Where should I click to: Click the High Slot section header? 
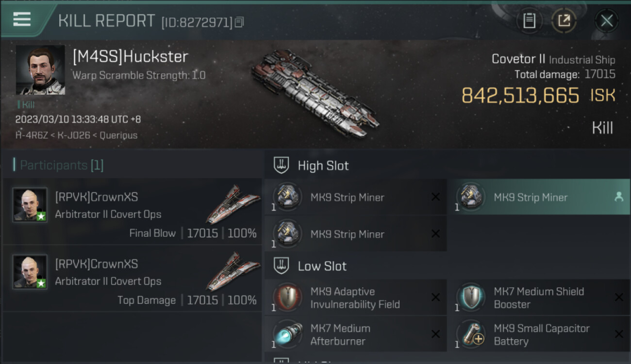click(x=323, y=165)
